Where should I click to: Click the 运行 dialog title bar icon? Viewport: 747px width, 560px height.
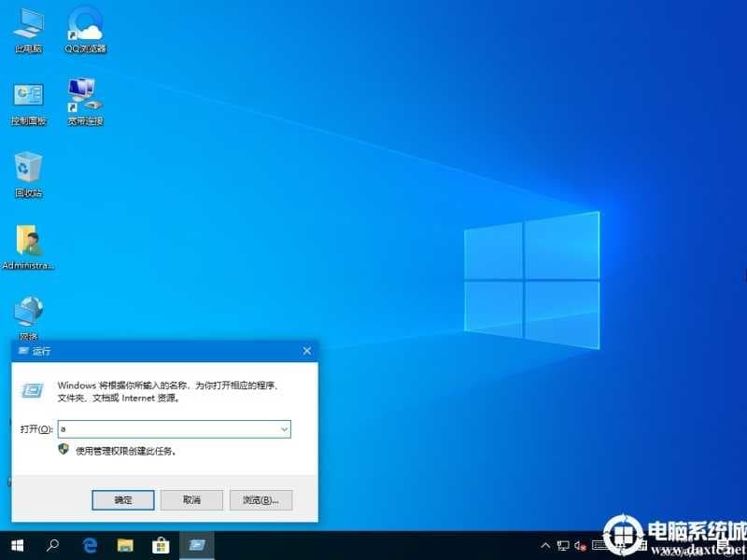pos(23,351)
